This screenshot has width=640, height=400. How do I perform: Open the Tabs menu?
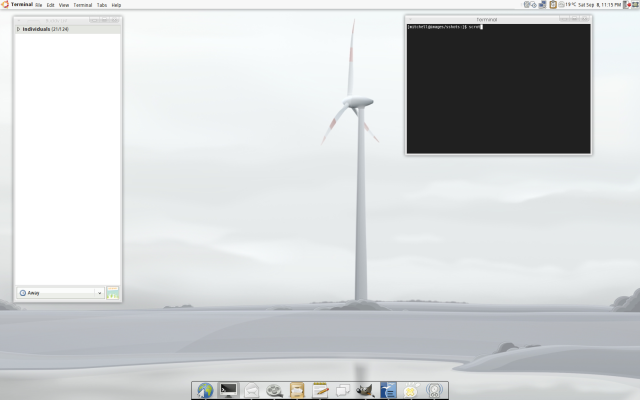coord(102,5)
